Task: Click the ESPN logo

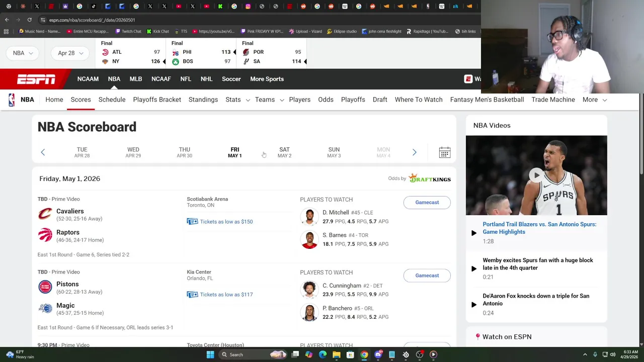Action: point(36,79)
